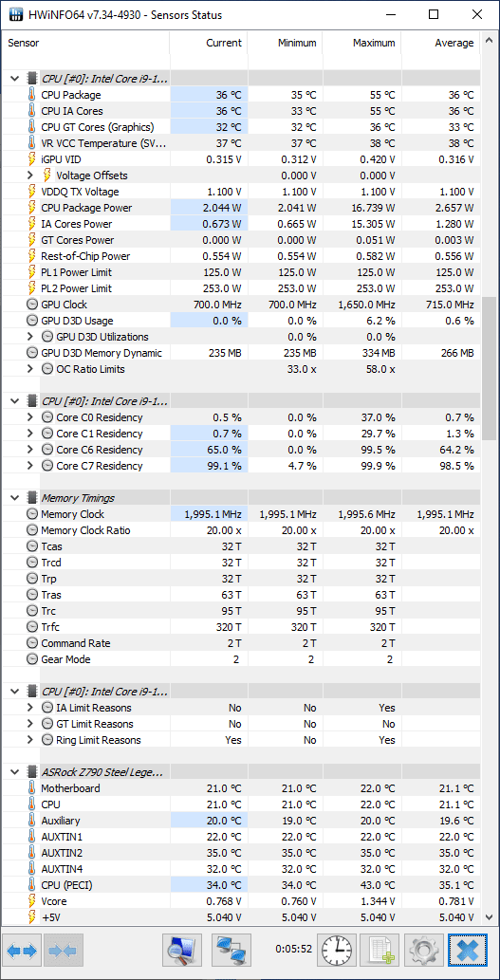The image size is (500, 980).
Task: Select the CPU Package Power row
Action: 241,208
